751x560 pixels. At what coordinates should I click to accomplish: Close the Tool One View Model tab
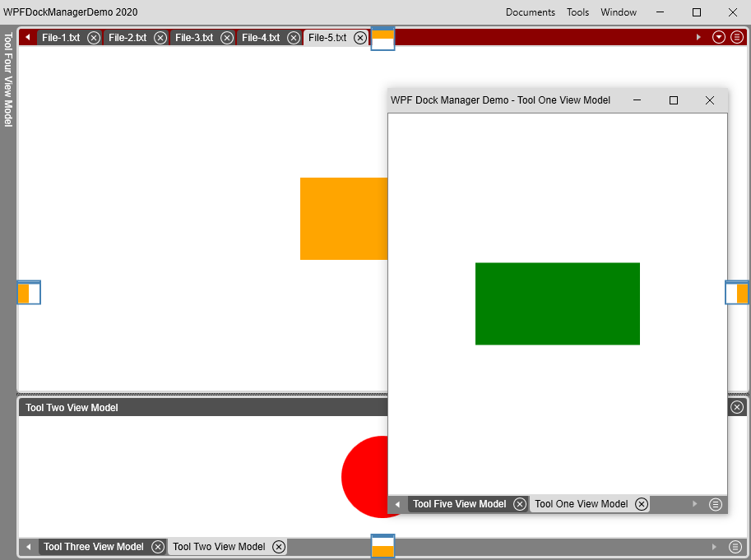coord(642,504)
